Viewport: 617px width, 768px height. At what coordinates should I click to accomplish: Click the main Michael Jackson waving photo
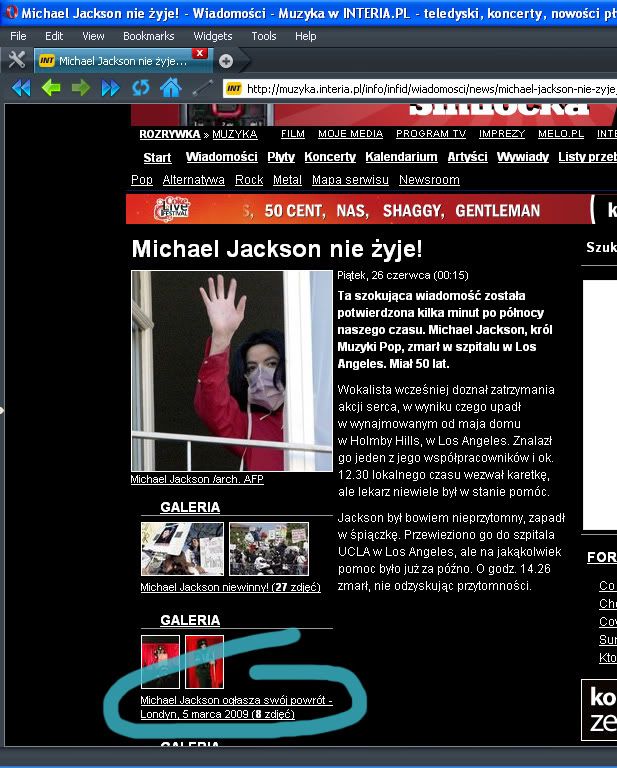tap(232, 371)
